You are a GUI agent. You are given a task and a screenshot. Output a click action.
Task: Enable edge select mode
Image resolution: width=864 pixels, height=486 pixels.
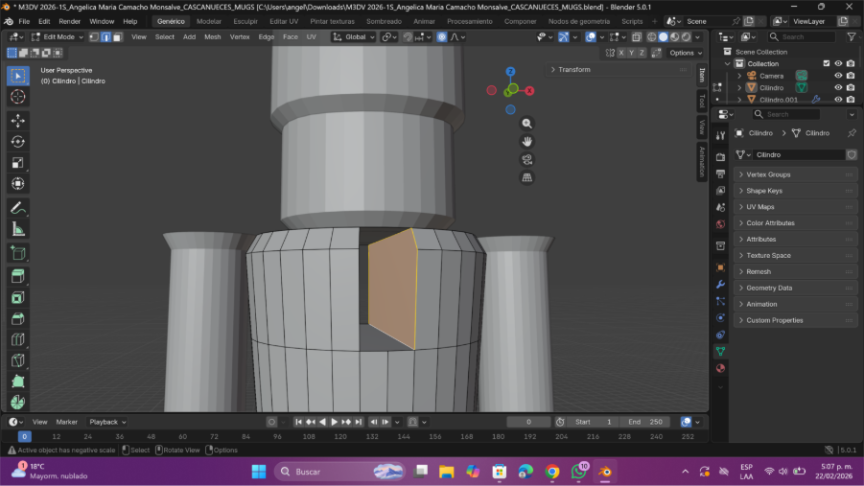106,37
